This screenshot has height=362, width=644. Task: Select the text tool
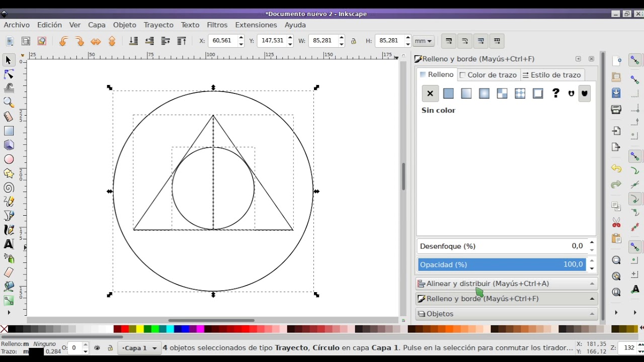(x=9, y=244)
